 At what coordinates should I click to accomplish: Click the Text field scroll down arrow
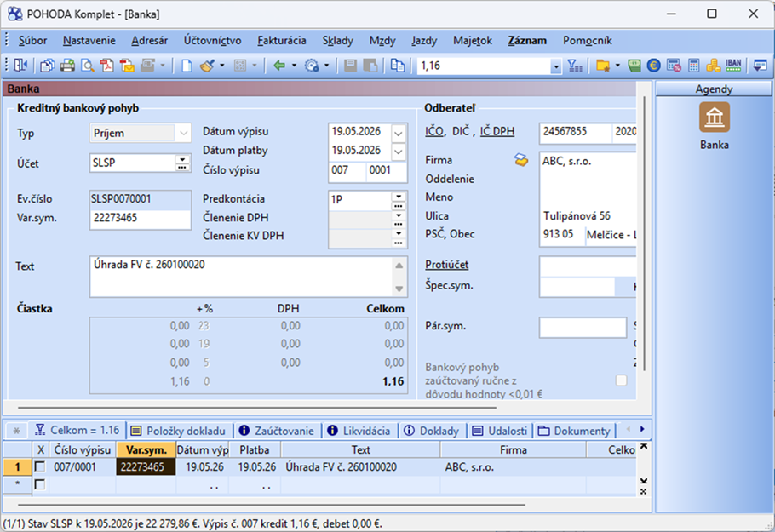pyautogui.click(x=399, y=289)
